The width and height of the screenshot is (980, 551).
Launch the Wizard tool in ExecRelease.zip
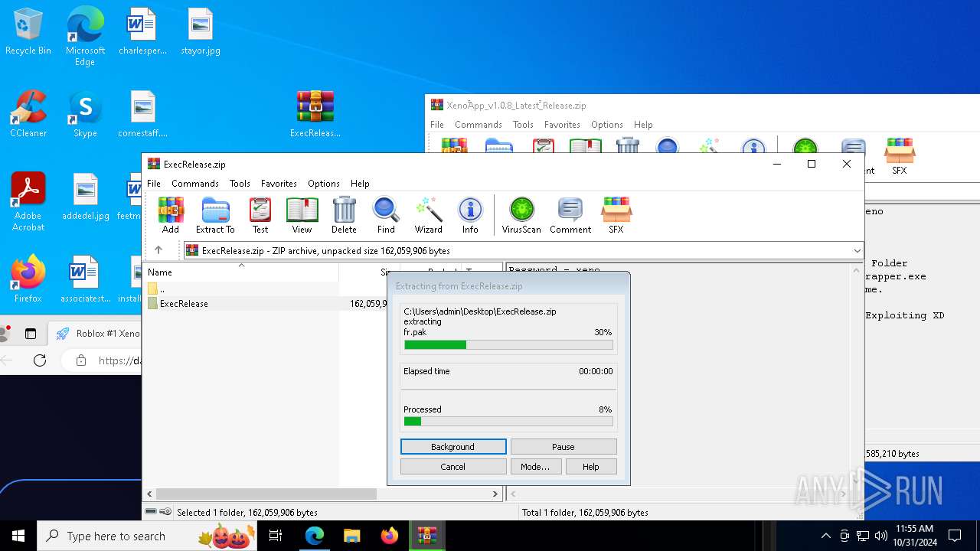429,215
